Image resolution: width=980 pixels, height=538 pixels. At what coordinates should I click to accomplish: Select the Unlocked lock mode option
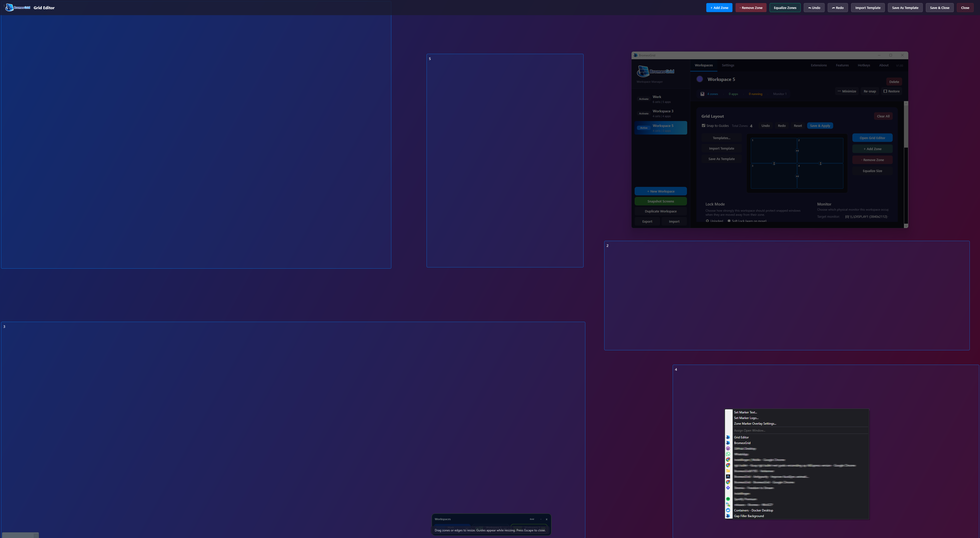[708, 221]
